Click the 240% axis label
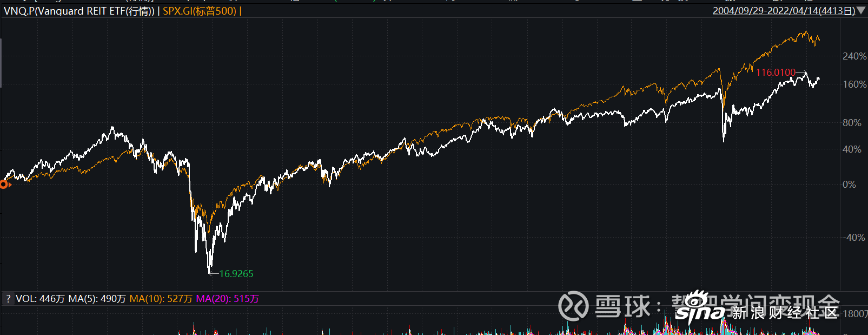 pyautogui.click(x=854, y=56)
